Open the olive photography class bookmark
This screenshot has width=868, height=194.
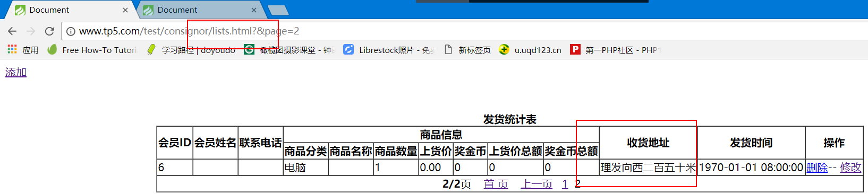pyautogui.click(x=289, y=50)
